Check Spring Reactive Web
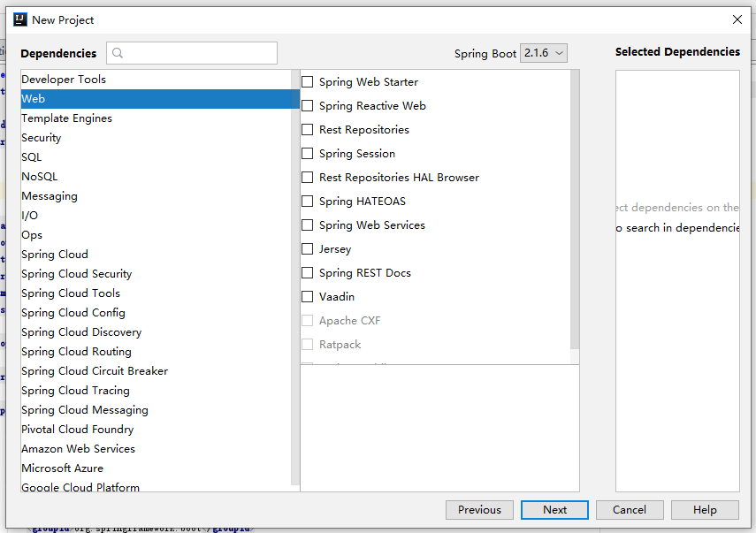 [307, 105]
